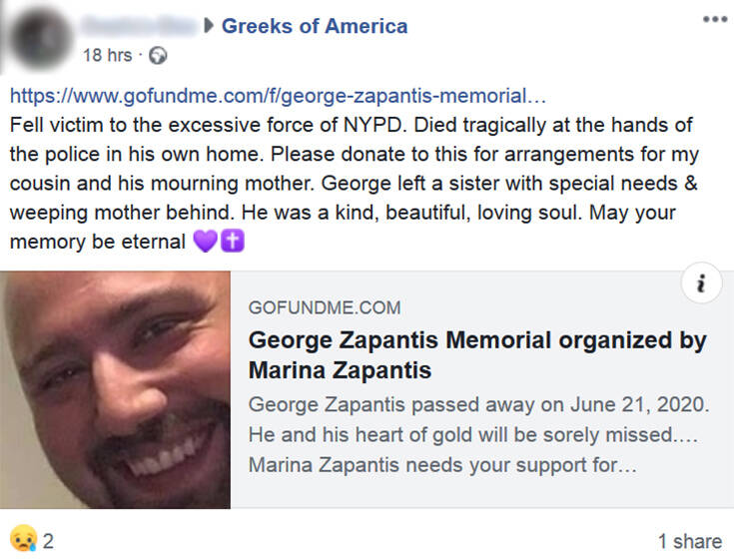Click the public globe privacy icon

tap(159, 56)
